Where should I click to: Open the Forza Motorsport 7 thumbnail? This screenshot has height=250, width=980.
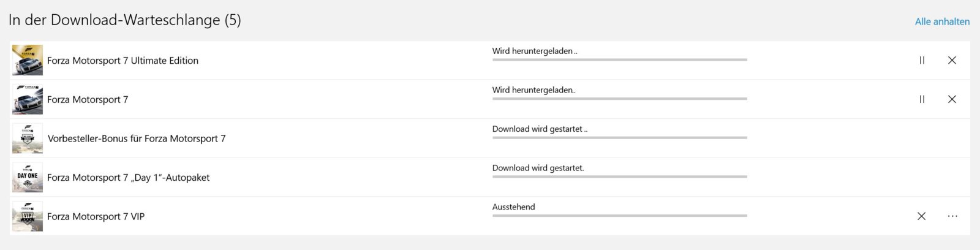point(28,99)
